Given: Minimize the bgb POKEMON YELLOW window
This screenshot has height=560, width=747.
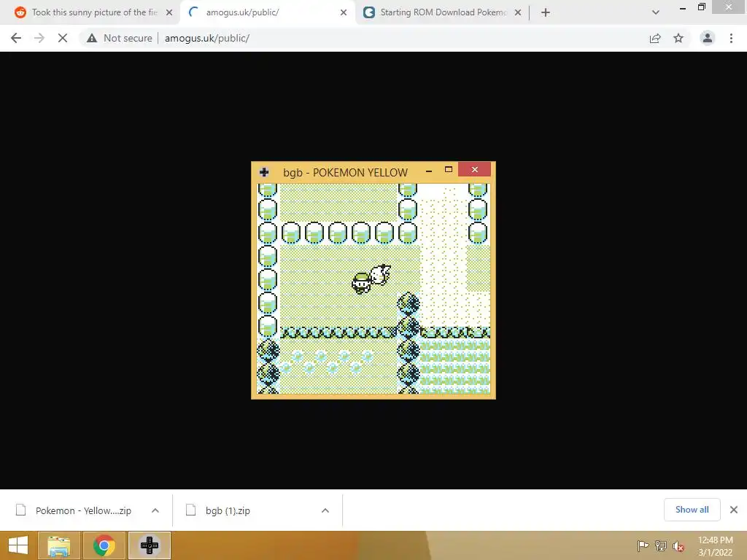Looking at the screenshot, I should (429, 170).
